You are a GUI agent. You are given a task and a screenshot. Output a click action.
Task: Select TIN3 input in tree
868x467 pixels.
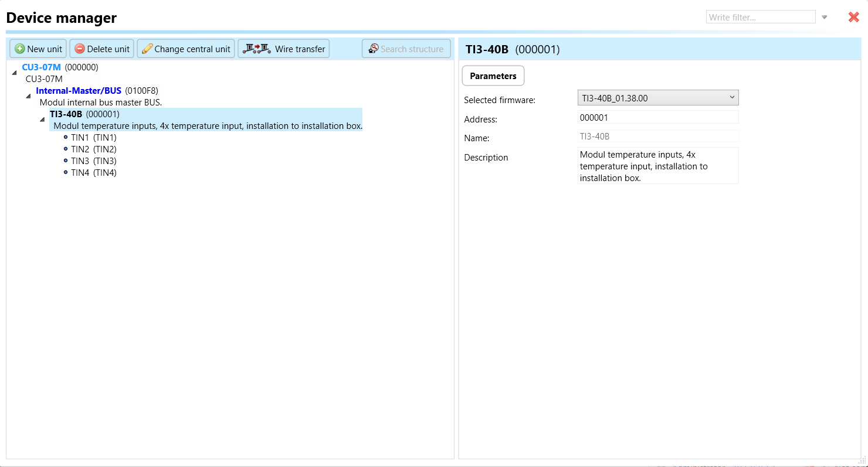pyautogui.click(x=93, y=161)
